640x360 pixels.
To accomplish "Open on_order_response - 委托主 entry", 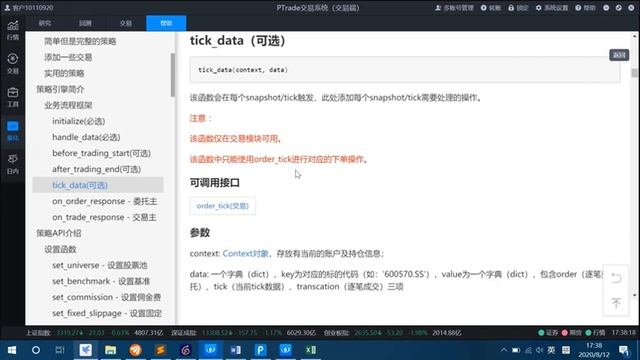I will click(x=104, y=201).
